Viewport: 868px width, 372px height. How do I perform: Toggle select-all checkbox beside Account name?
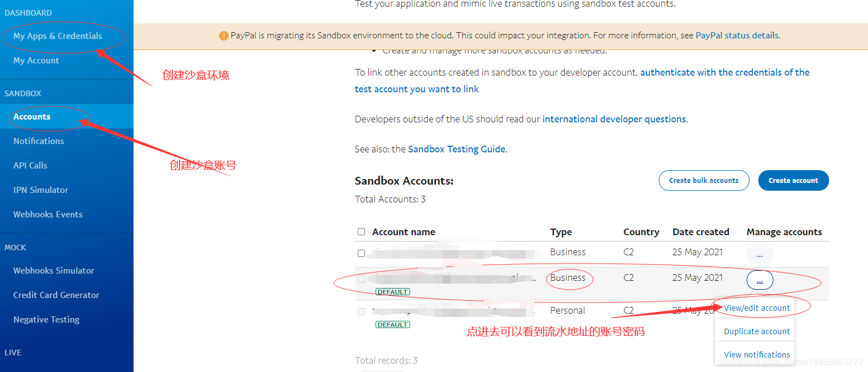[x=362, y=232]
